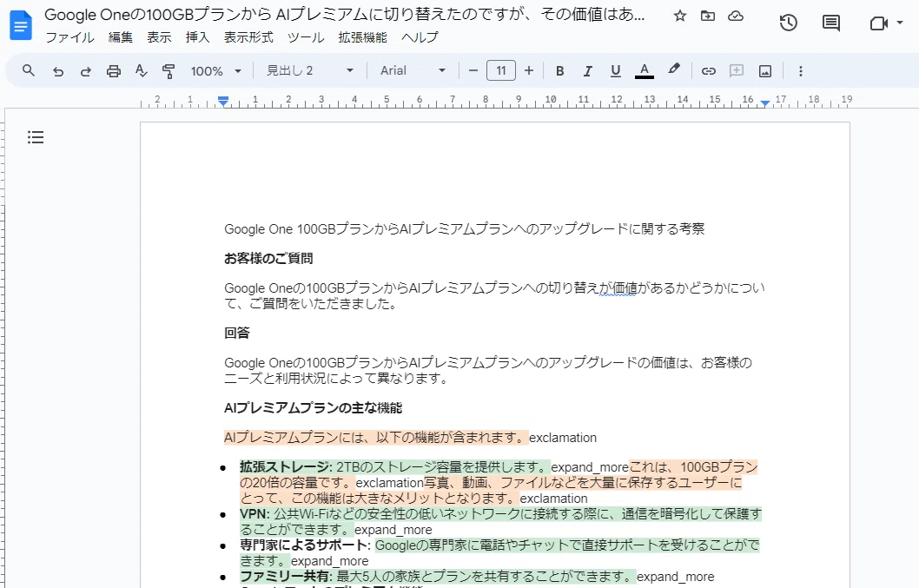Toggle underline formatting

click(x=615, y=71)
